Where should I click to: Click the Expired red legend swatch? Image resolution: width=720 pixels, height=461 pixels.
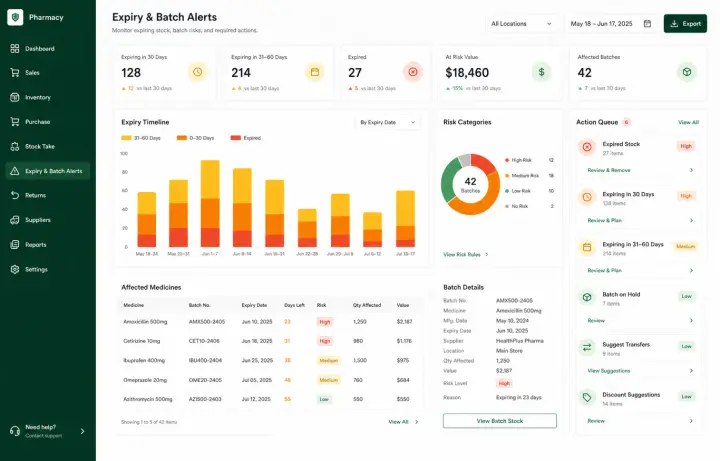point(236,138)
